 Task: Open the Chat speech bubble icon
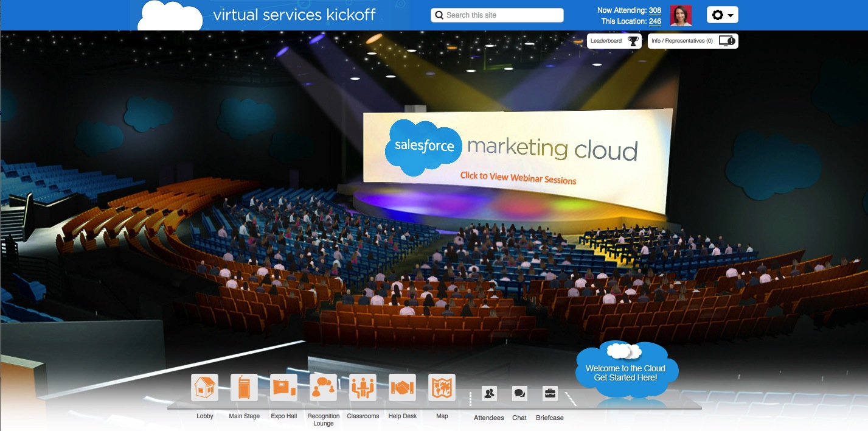point(519,394)
